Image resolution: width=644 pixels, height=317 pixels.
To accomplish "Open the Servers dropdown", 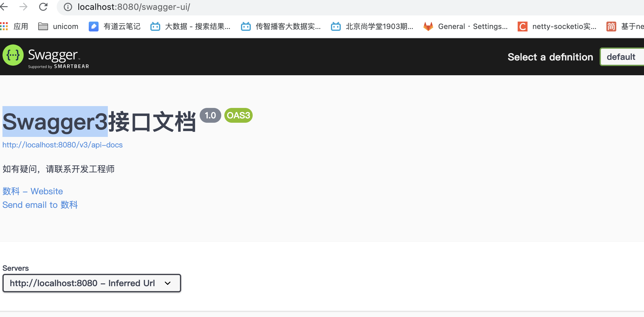I will [92, 283].
